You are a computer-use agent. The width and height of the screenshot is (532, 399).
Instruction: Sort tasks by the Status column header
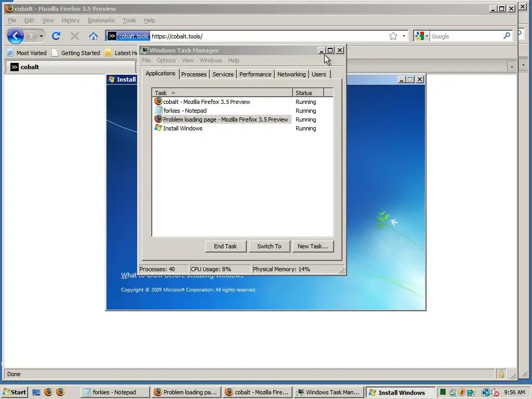pos(308,92)
